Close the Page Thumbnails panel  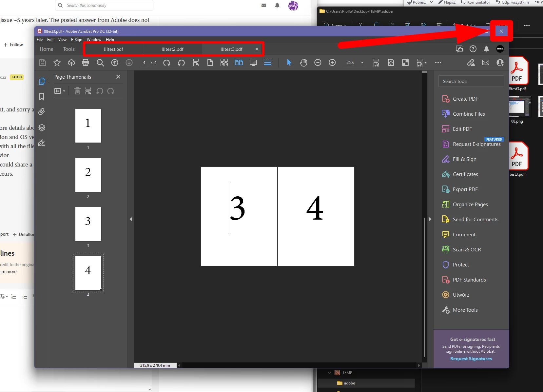coord(118,77)
